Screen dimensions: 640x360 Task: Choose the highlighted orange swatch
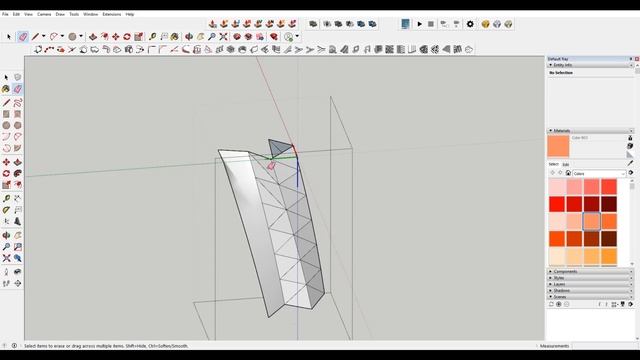(591, 222)
